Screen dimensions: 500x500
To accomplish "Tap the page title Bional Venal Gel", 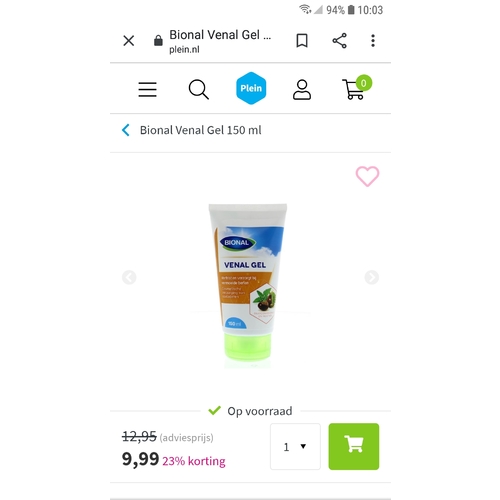I will [x=220, y=35].
